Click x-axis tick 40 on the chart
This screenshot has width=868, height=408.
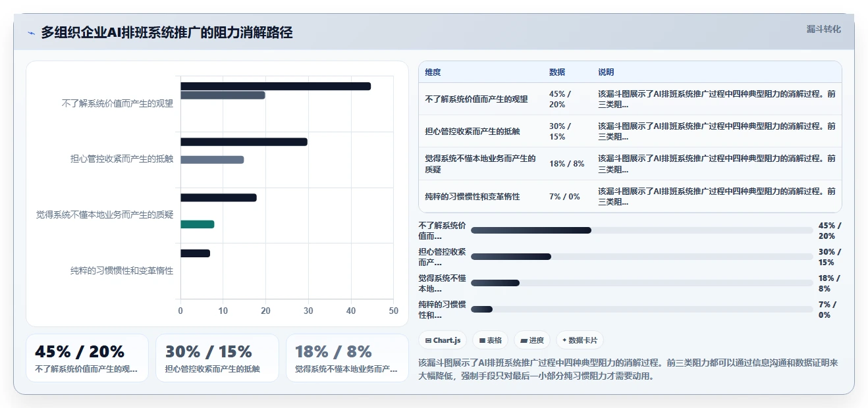[351, 311]
